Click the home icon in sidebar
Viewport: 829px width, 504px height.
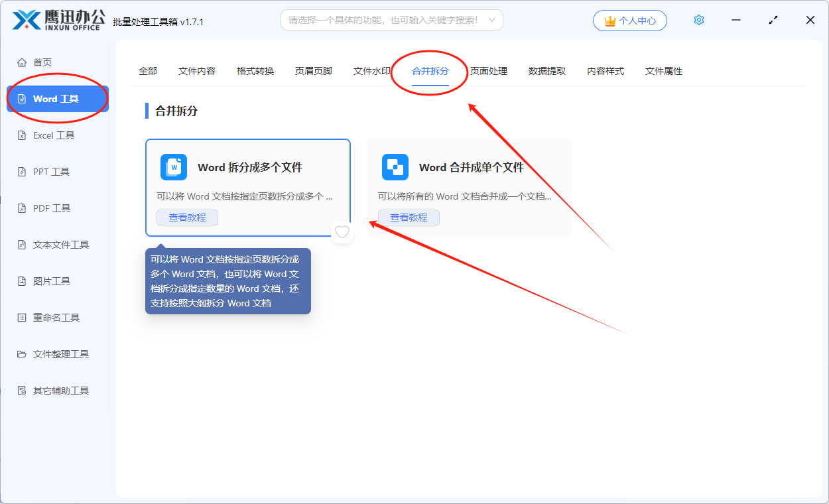(22, 62)
